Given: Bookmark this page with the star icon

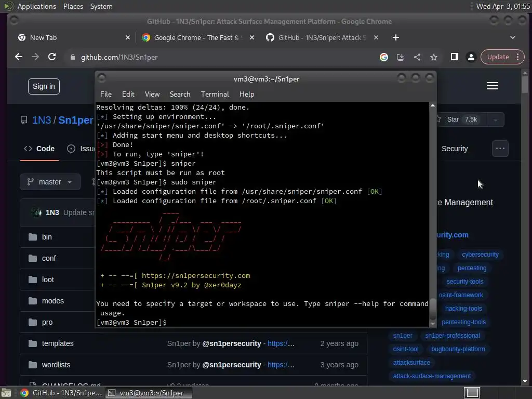Looking at the screenshot, I should pos(434,57).
